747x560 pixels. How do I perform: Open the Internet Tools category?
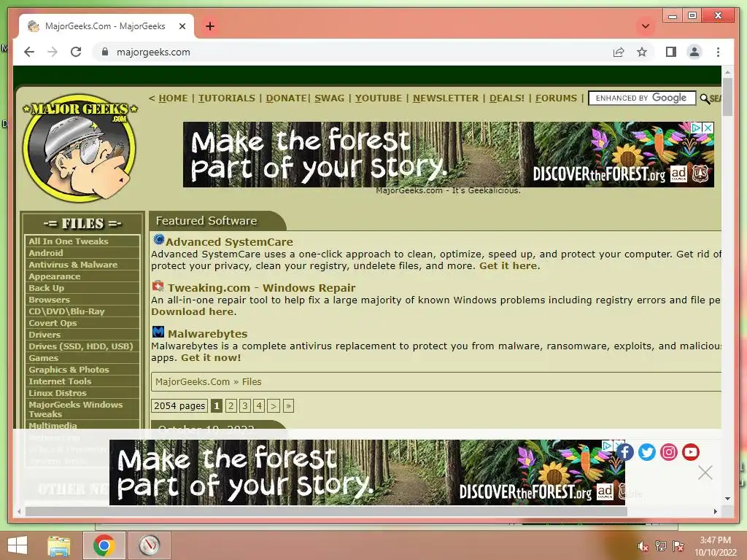(60, 381)
